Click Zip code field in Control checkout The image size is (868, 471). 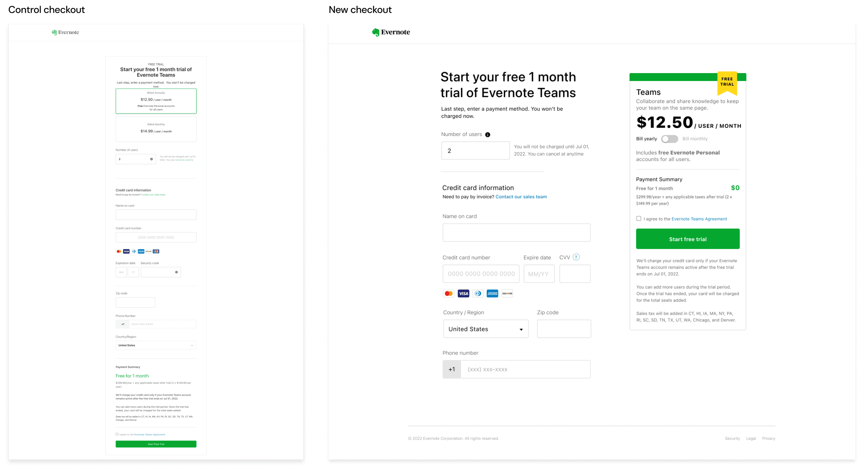(135, 302)
